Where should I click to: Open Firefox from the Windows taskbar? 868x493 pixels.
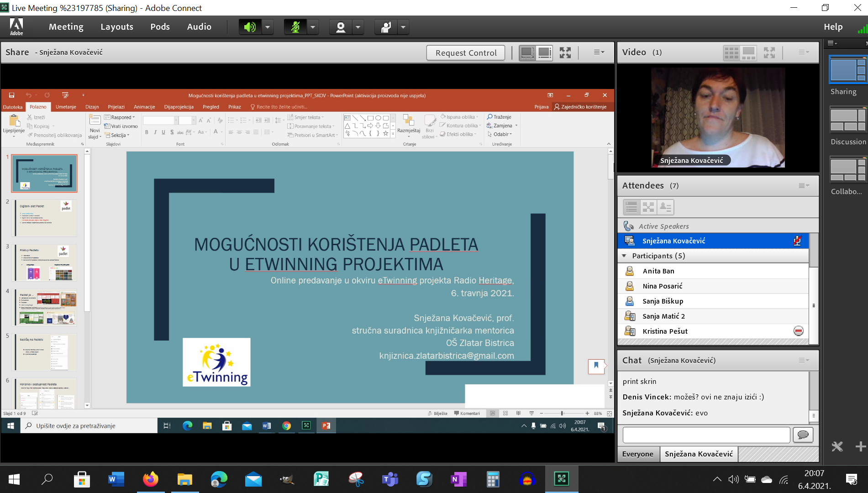[x=150, y=479]
